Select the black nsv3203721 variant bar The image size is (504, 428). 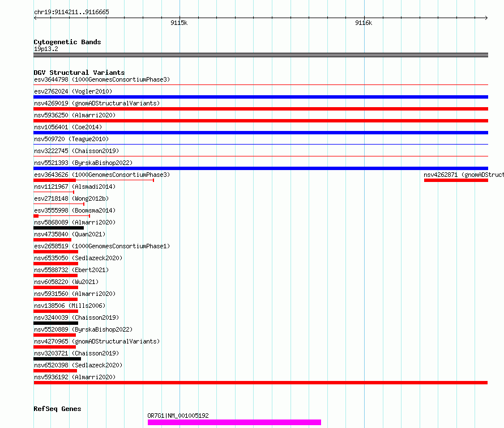[x=57, y=359]
